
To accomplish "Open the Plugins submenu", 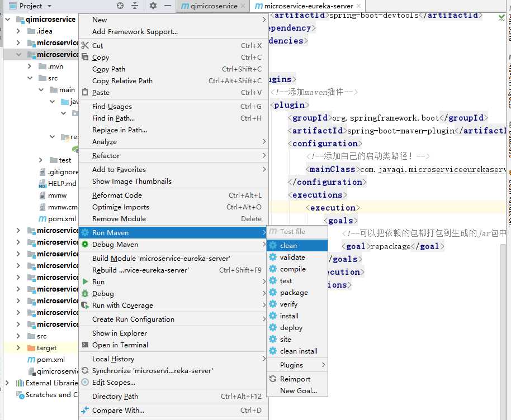I will pyautogui.click(x=297, y=365).
